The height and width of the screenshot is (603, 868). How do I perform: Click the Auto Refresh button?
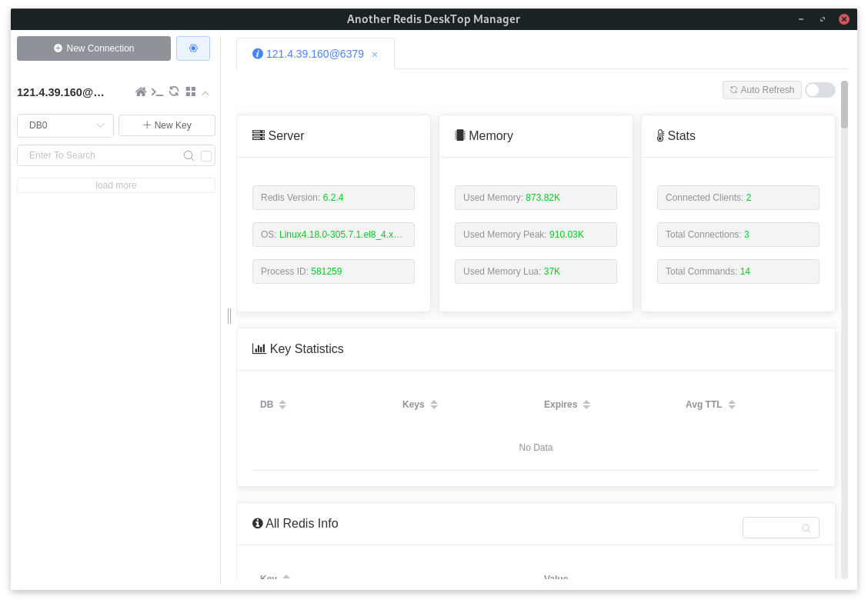click(x=762, y=90)
